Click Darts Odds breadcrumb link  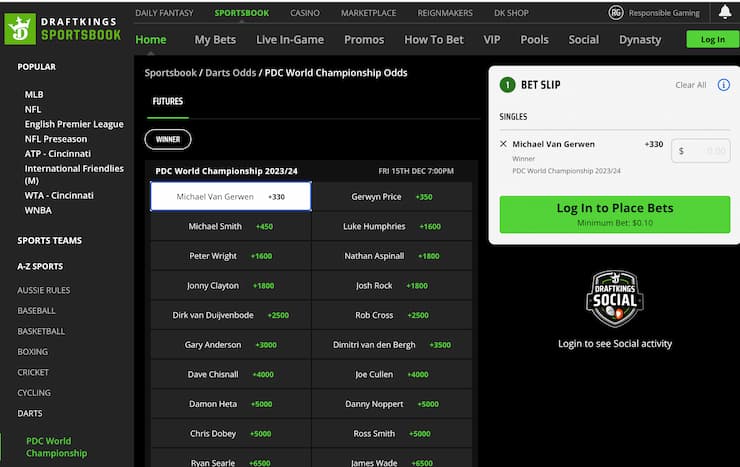[x=230, y=73]
